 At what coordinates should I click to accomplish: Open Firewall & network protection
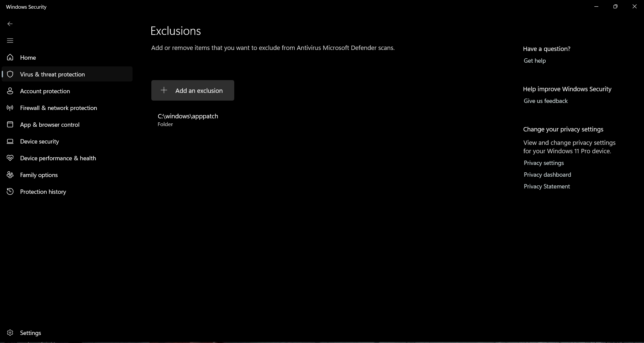pyautogui.click(x=67, y=108)
